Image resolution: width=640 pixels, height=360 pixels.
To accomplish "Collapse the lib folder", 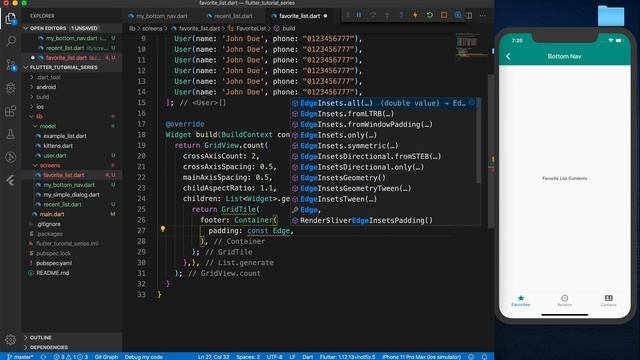I will (39, 116).
